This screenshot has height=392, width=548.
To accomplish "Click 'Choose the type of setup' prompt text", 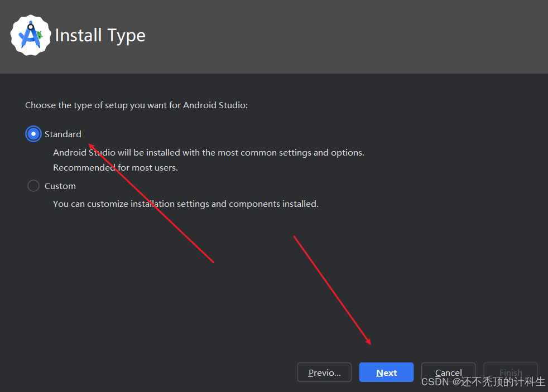I will 136,105.
